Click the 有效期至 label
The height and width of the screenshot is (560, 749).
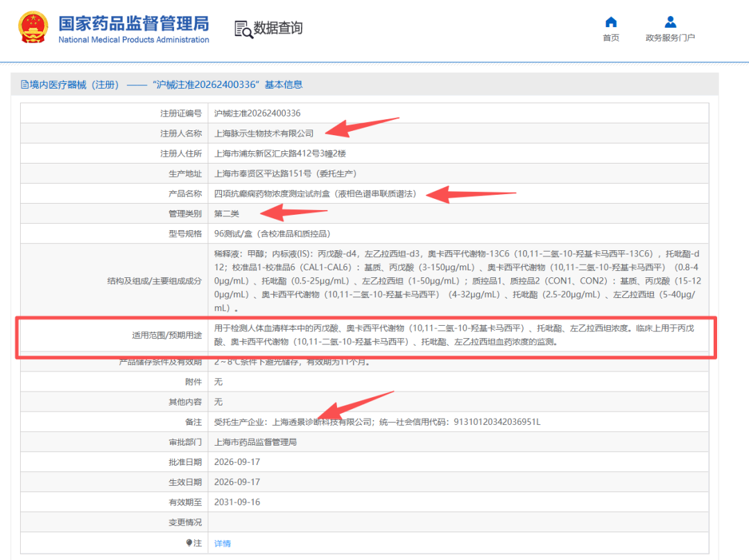pyautogui.click(x=185, y=502)
